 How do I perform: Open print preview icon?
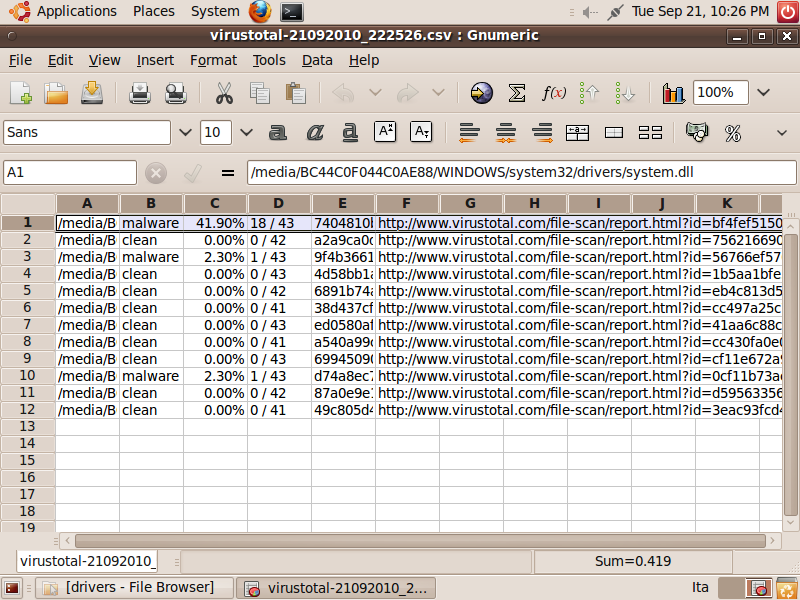coord(176,93)
